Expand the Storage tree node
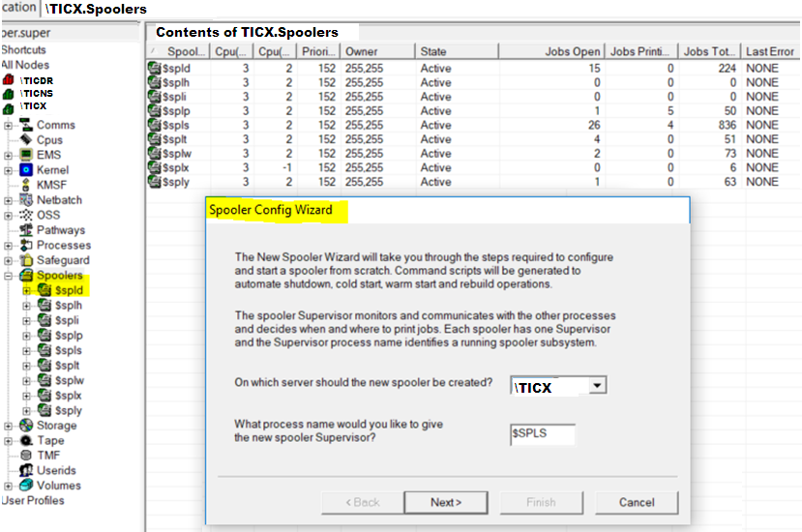The width and height of the screenshot is (802, 532). (x=9, y=426)
